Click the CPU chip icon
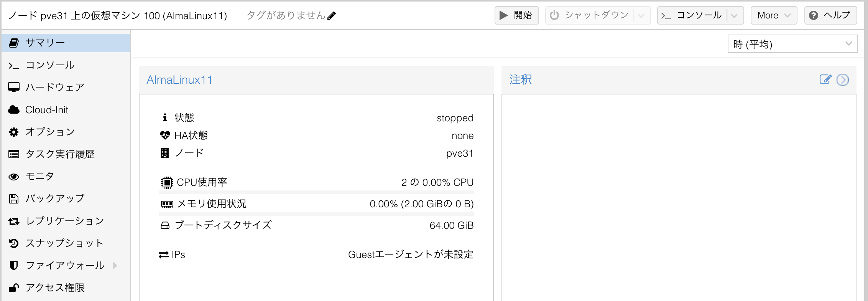868x301 pixels. pyautogui.click(x=167, y=182)
